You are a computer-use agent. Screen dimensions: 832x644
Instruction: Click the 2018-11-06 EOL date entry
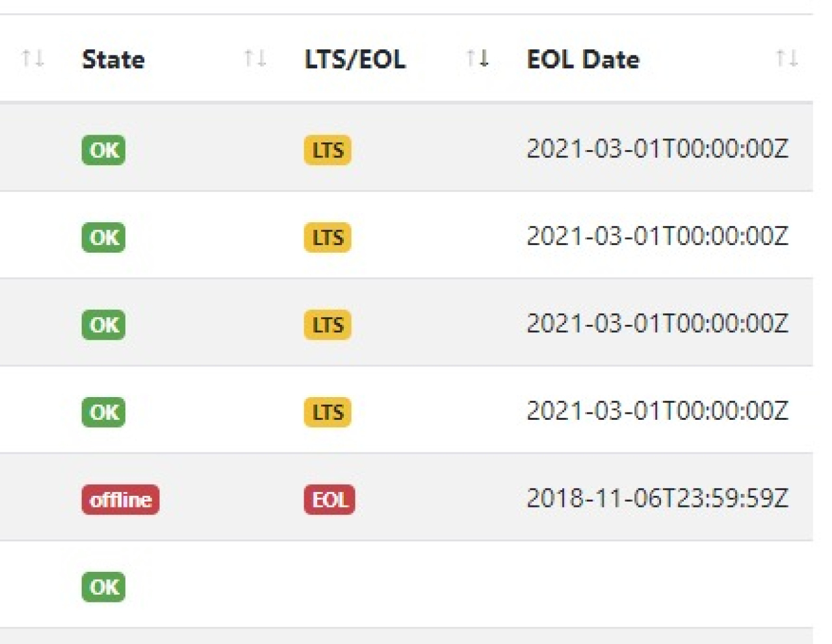(x=658, y=500)
